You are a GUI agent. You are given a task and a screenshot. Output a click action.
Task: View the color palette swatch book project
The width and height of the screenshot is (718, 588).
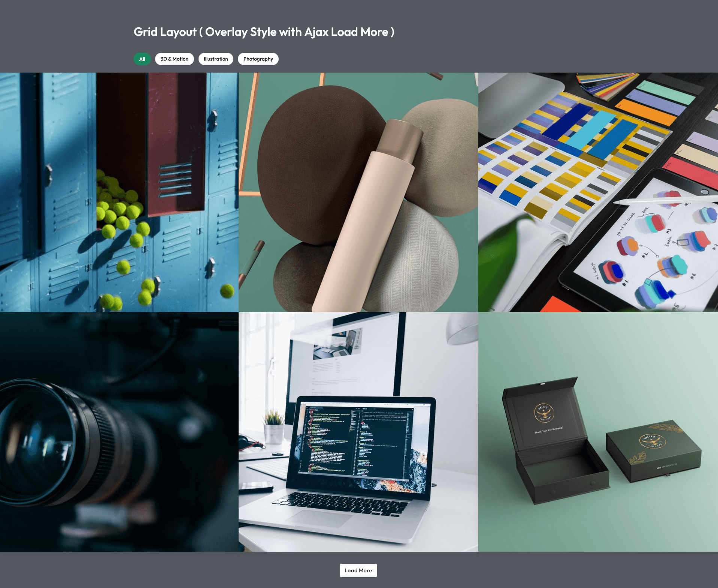tap(598, 192)
